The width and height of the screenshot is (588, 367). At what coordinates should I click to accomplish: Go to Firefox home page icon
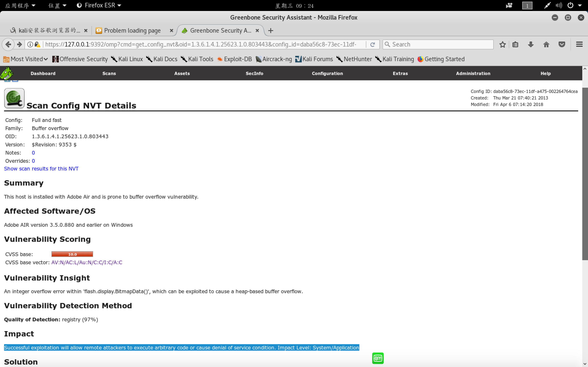tap(546, 44)
